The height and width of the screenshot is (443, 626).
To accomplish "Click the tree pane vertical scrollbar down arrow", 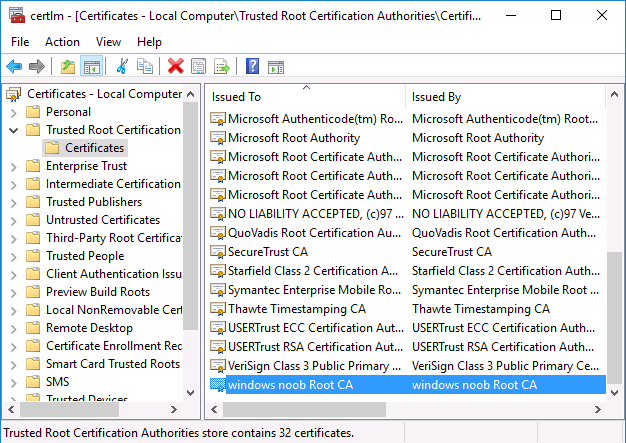I will click(191, 392).
